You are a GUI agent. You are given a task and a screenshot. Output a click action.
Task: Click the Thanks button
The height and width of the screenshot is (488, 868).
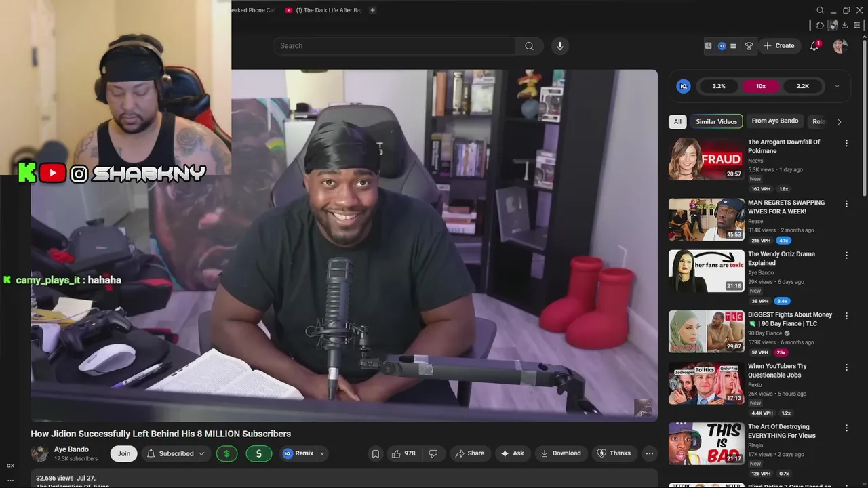(614, 453)
